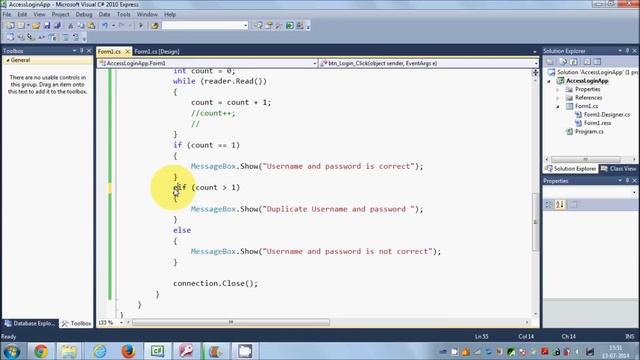Click the Redo arrow icon
Image resolution: width=640 pixels, height=360 pixels.
[122, 26]
